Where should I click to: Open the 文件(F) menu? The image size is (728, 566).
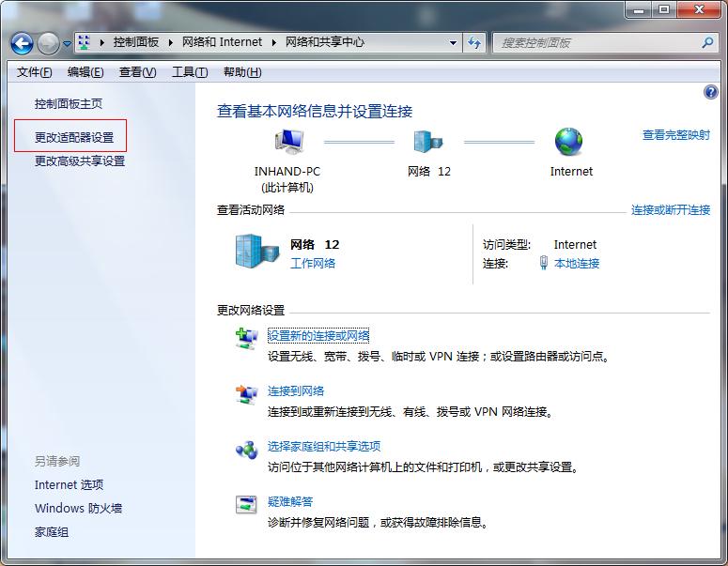35,72
